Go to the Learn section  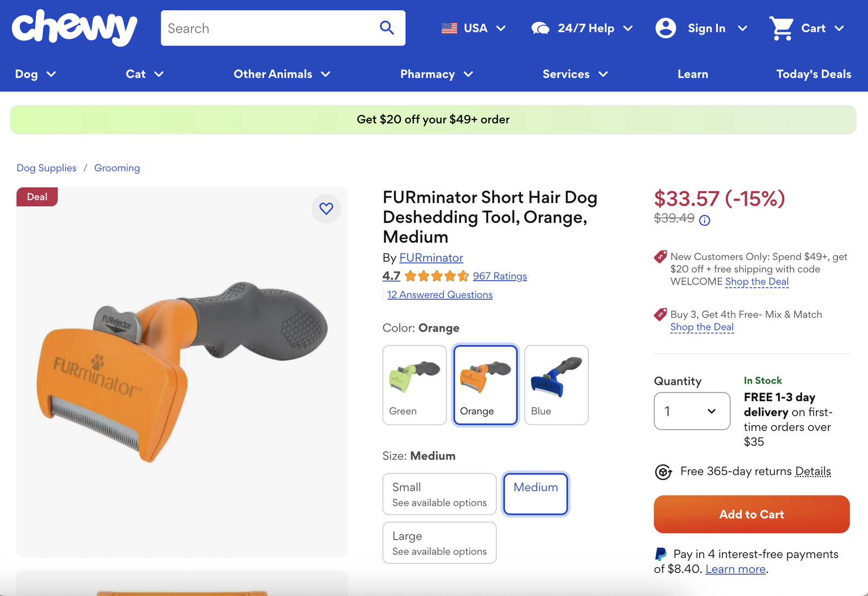(693, 74)
